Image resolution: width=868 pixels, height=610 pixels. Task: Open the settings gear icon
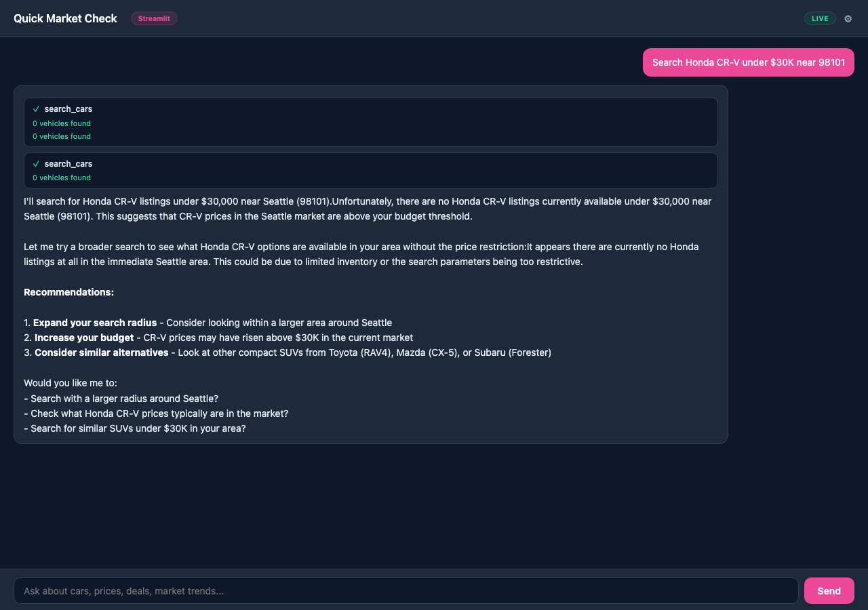pos(848,18)
